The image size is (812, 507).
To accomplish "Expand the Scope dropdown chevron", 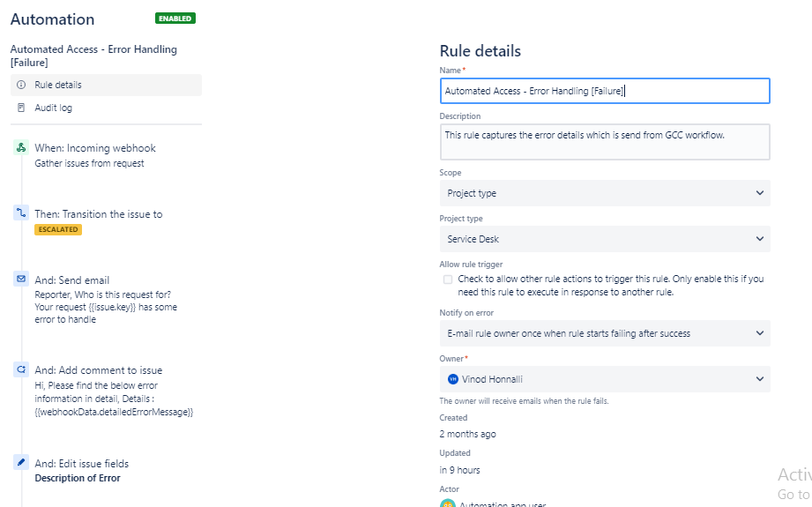I will pyautogui.click(x=759, y=193).
